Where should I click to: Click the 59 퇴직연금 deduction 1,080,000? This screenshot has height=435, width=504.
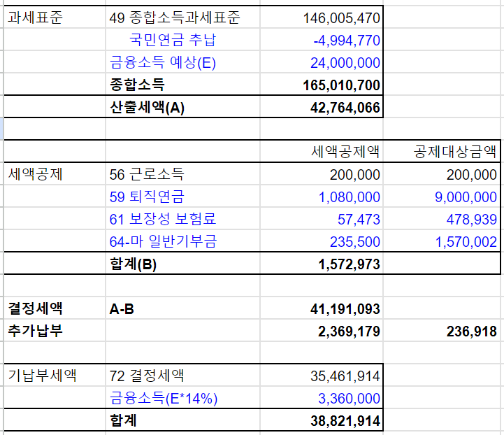tap(322, 196)
